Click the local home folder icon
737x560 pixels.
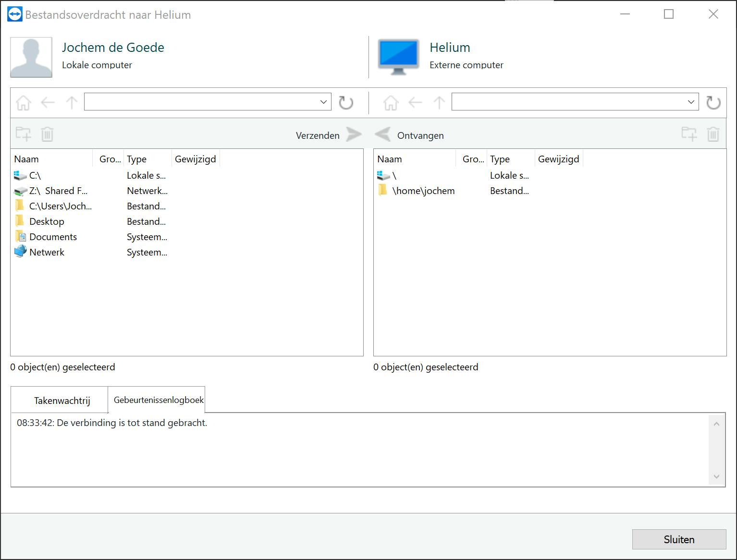(24, 102)
